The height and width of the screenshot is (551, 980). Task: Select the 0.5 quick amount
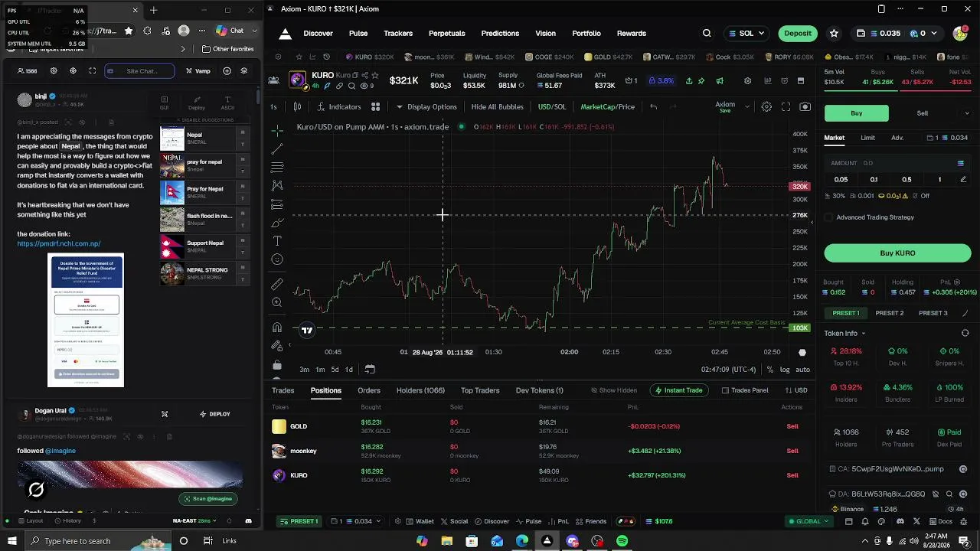coord(906,180)
